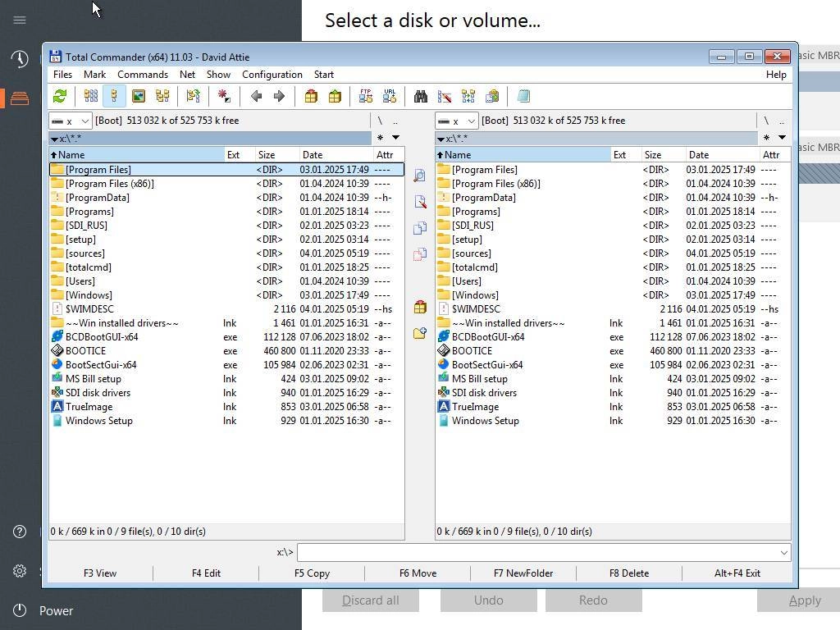The width and height of the screenshot is (840, 630).
Task: Go forward with the right arrow icon
Action: [279, 97]
